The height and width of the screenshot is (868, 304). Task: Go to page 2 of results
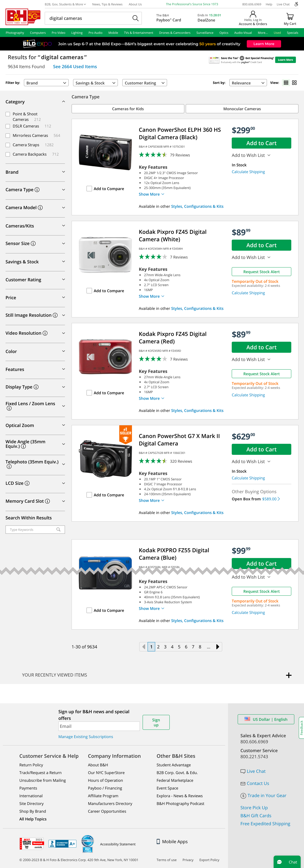(158, 647)
